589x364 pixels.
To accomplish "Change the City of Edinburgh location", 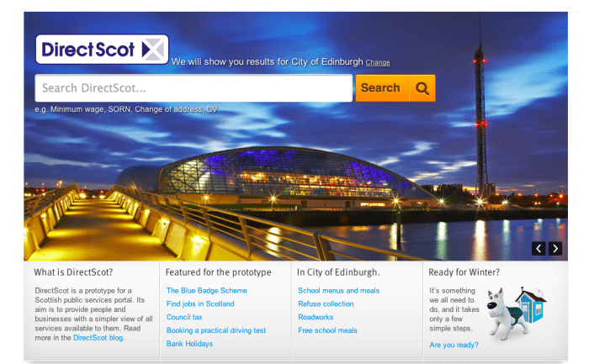I will pos(378,63).
